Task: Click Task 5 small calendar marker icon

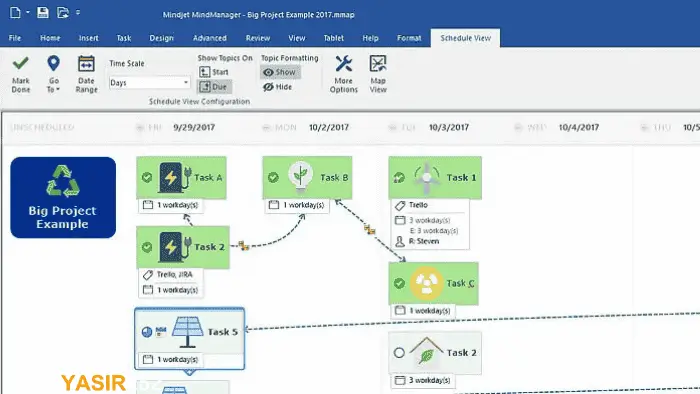Action: 161,332
